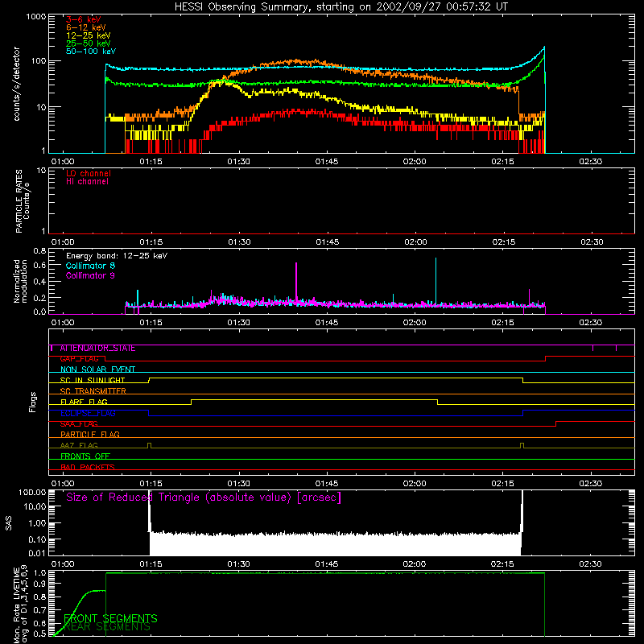Screen dimensions: 644x644
Task: Click the SC_TRANSMITTER flag label
Action: click(93, 391)
